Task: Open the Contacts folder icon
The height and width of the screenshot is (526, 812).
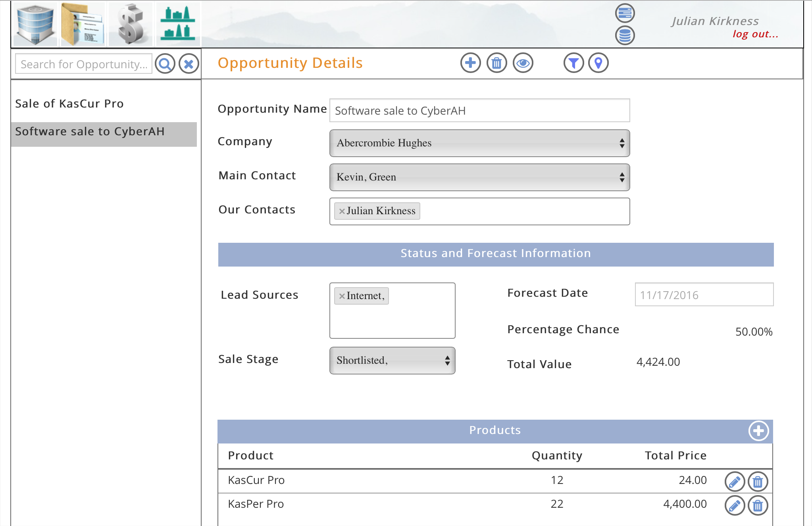Action: pyautogui.click(x=83, y=24)
